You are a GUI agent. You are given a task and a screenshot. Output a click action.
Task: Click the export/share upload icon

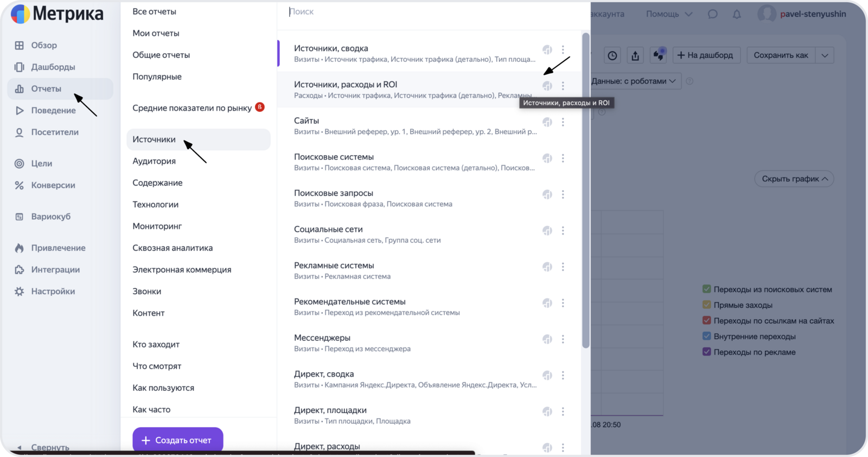click(x=635, y=55)
